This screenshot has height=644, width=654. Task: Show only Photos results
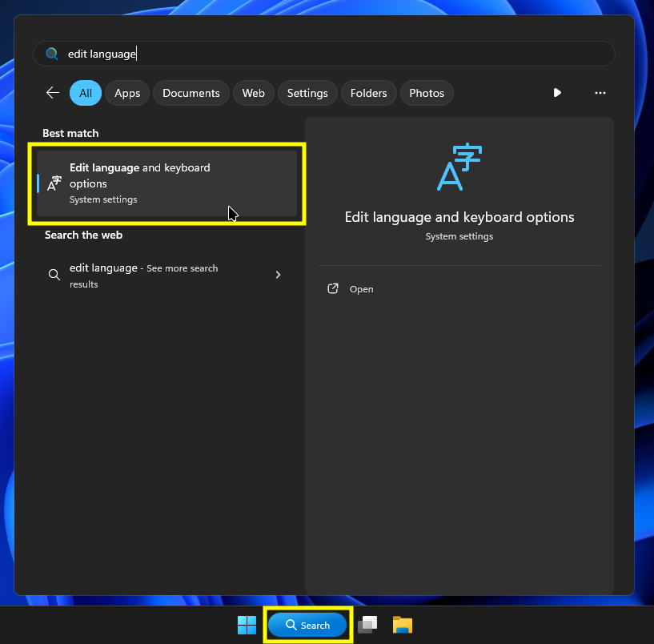click(x=427, y=93)
